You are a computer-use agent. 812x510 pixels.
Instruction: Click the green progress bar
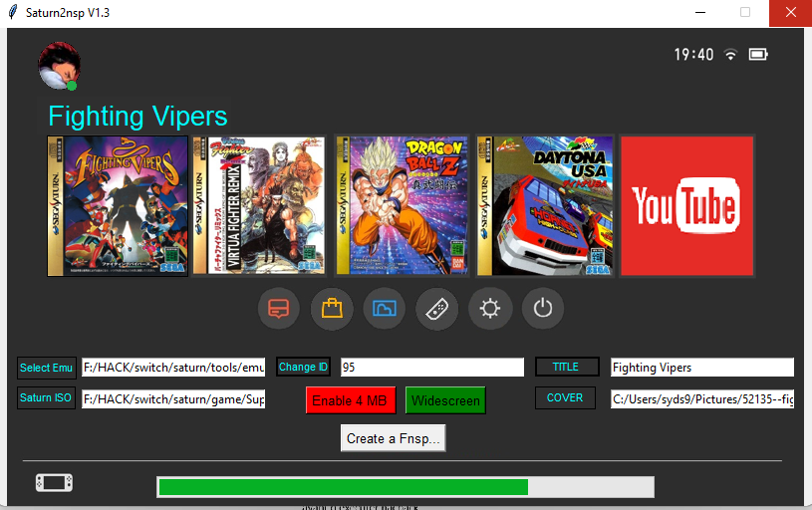point(405,487)
